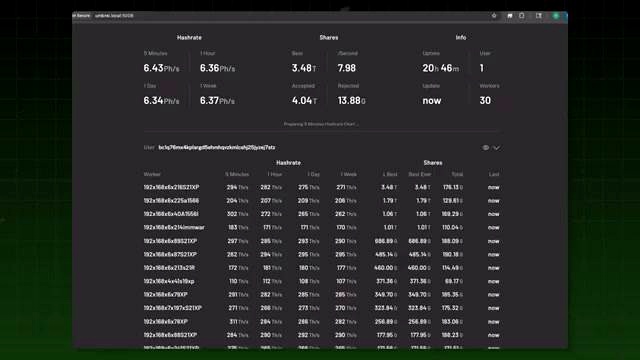Screen dimensions: 640x360
Task: Open the browser side panel icon
Action: tap(539, 16)
